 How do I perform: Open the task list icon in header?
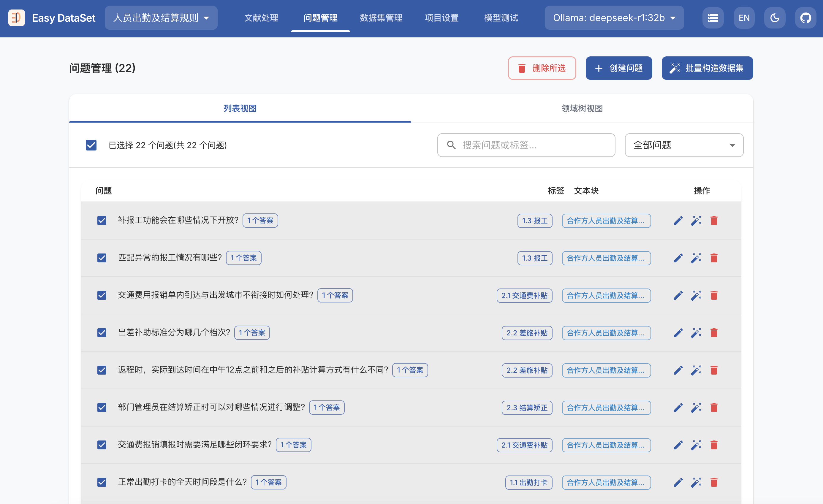click(713, 18)
